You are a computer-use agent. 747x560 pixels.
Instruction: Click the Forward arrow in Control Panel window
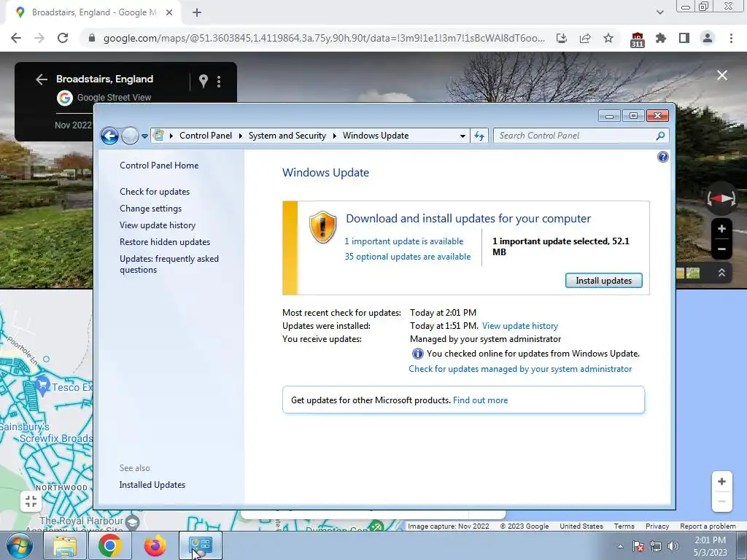click(130, 136)
